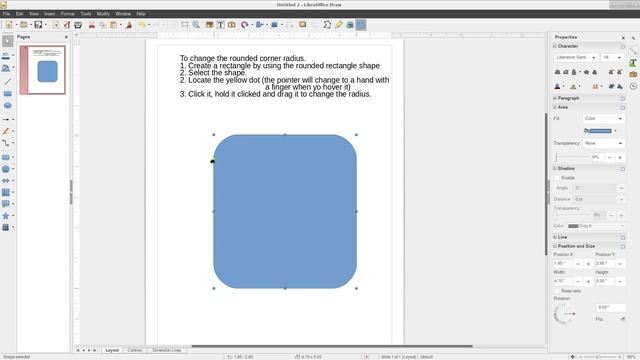Screen dimensions: 640x360
Task: Open the Modify menu
Action: click(103, 14)
